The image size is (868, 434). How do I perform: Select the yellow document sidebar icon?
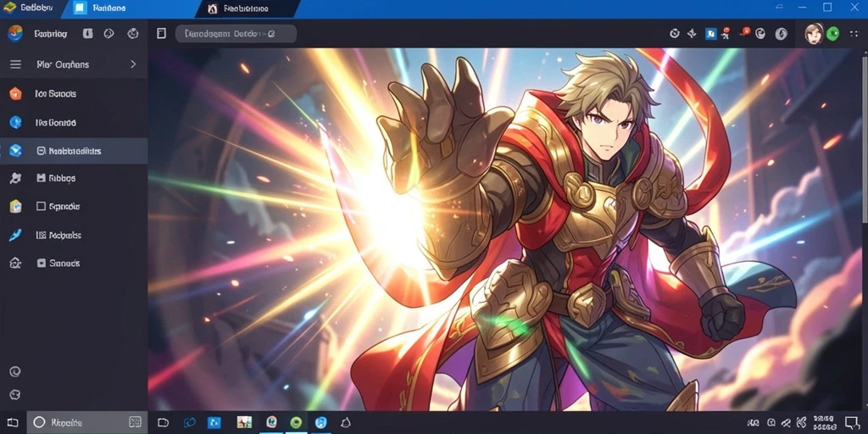[x=15, y=207]
